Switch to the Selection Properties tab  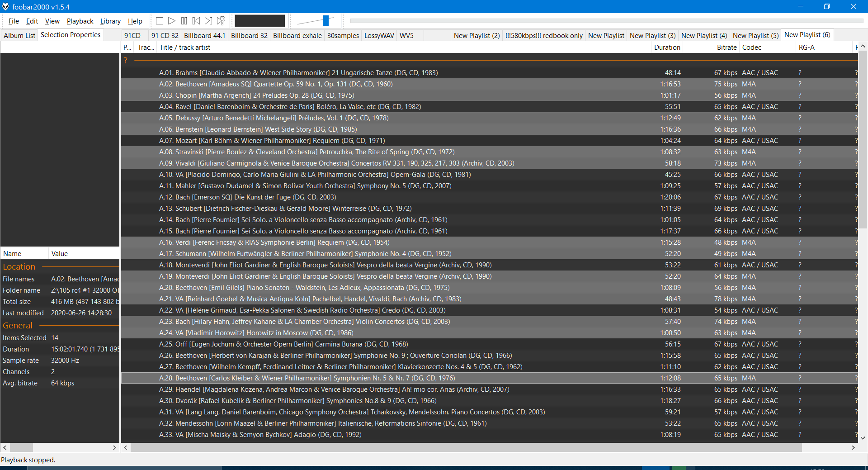pos(71,35)
